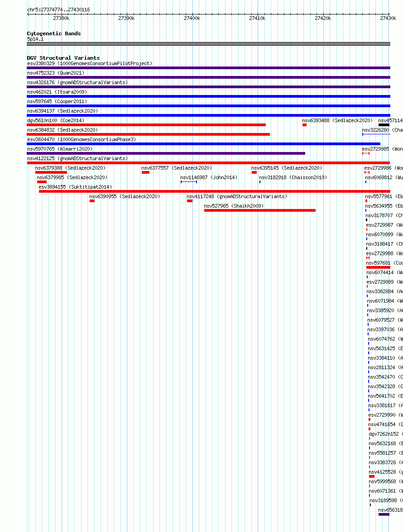Open the nsv6377557 (Sedlazeck2020) label

[177, 168]
